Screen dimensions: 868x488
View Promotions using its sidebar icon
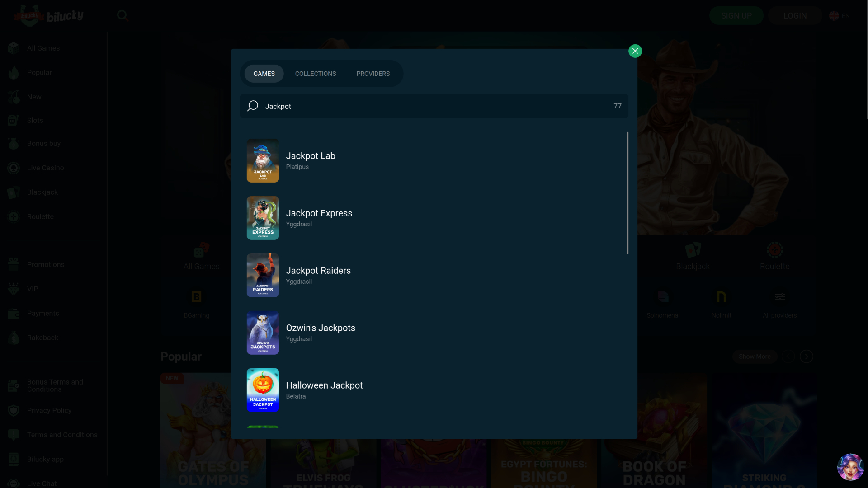(x=14, y=264)
